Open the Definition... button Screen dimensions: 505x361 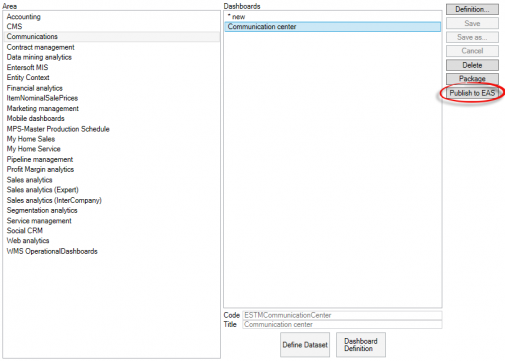(x=472, y=9)
